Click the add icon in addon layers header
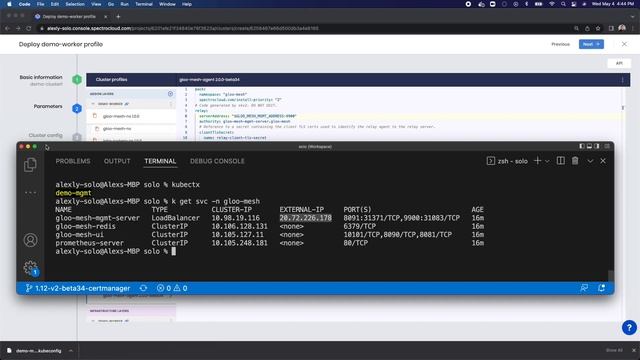The height and width of the screenshot is (360, 640). pos(170,94)
